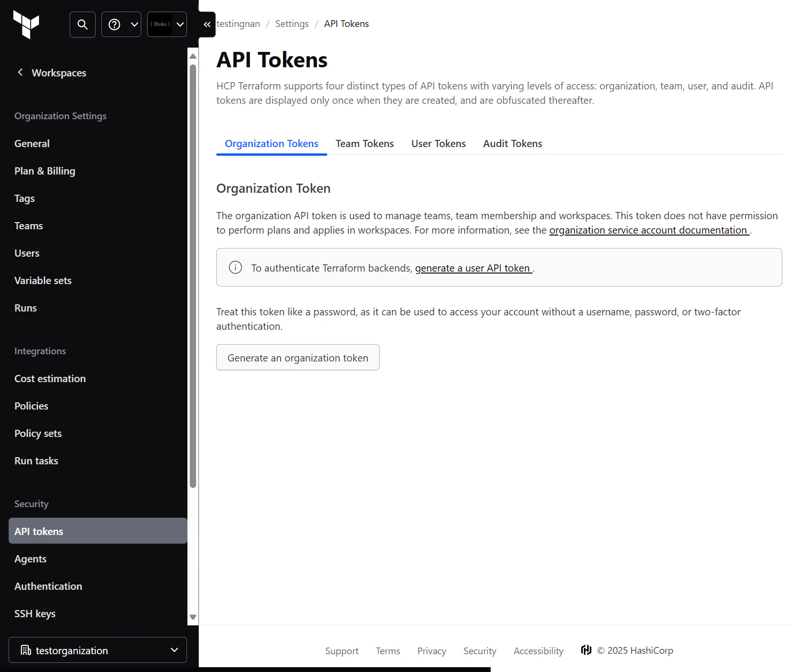The width and height of the screenshot is (791, 672).
Task: Open Run tasks page
Action: tap(36, 460)
